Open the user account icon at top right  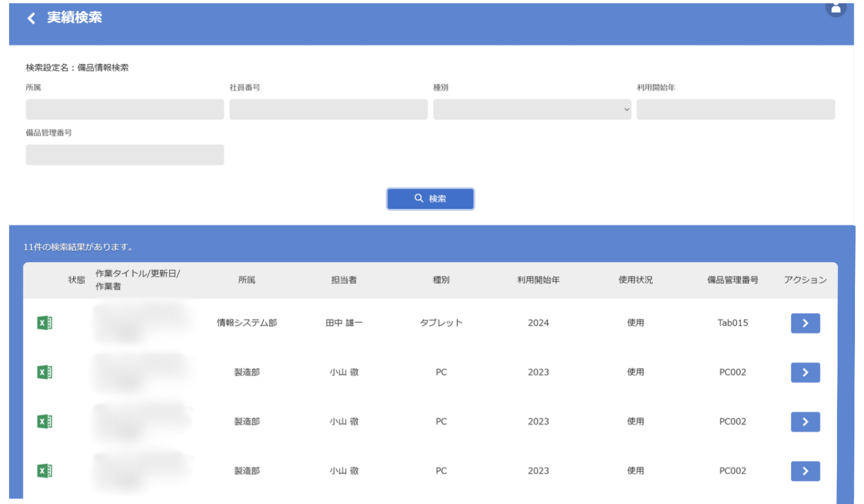point(836,8)
